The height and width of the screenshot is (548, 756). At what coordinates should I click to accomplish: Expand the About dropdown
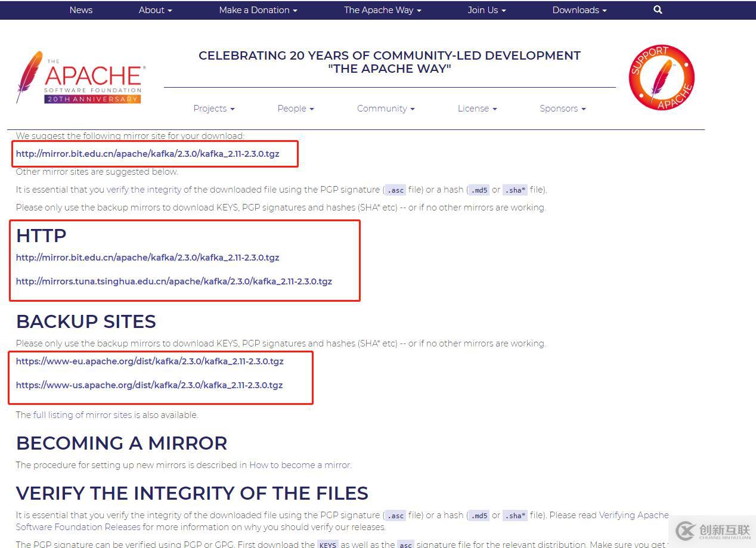tap(156, 10)
